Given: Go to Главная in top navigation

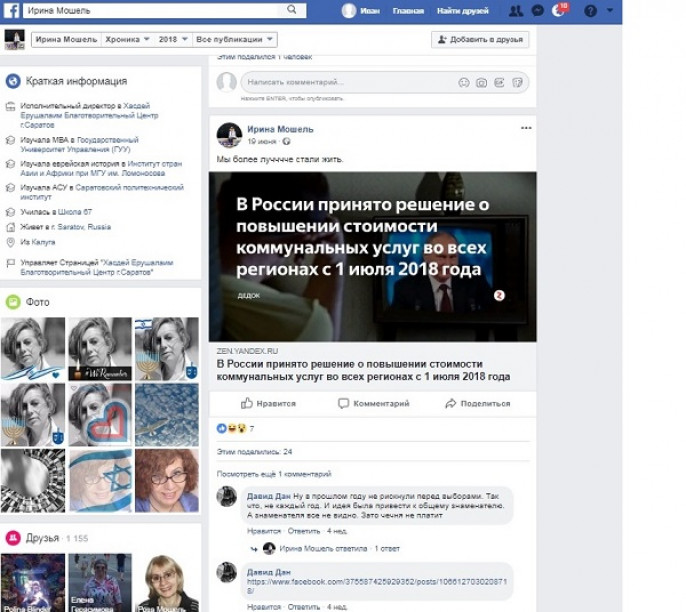Looking at the screenshot, I should (x=408, y=11).
